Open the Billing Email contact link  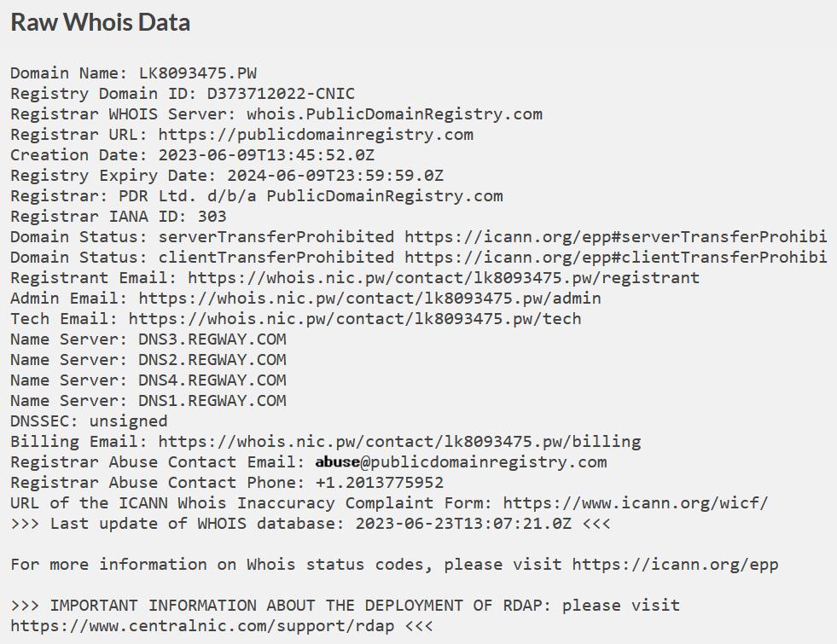399,442
